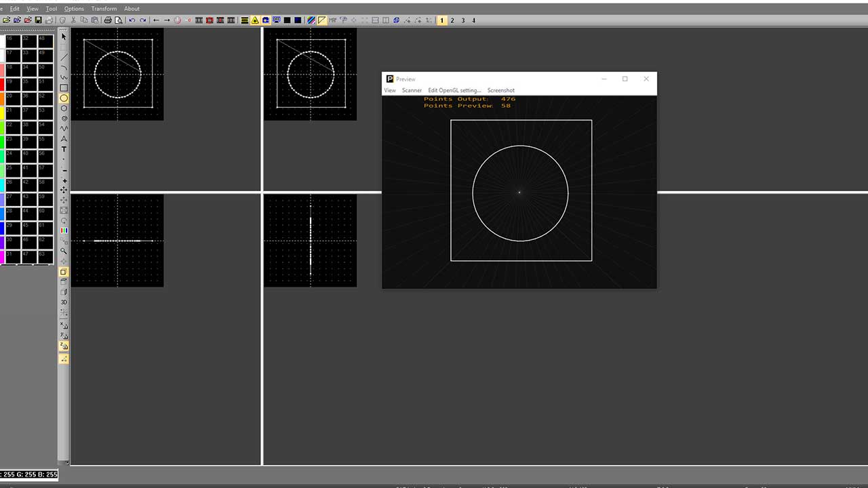Switch to view layout 1
Viewport: 868px width, 488px height.
(441, 20)
